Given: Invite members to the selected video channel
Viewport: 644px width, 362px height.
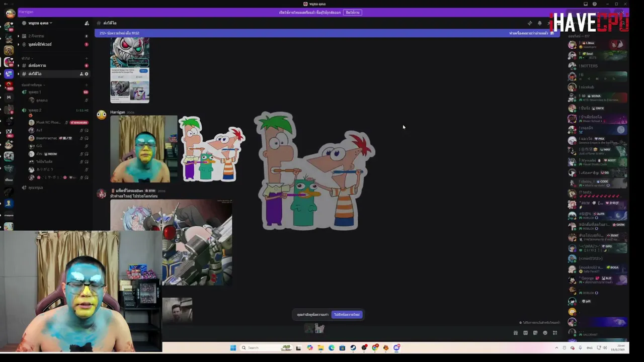Looking at the screenshot, I should click(81, 74).
